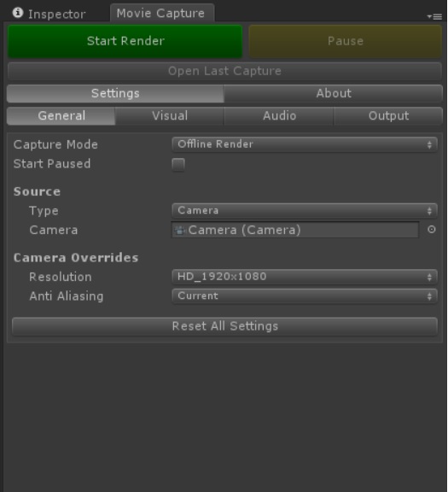Expand the Resolution dropdown

coord(304,277)
